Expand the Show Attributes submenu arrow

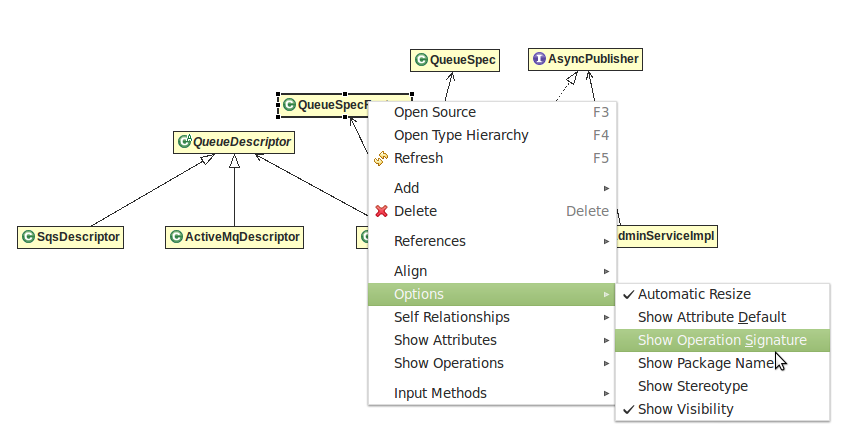coord(607,340)
